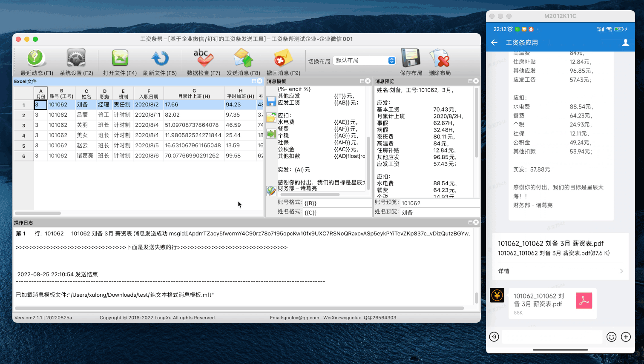Click 操作日志 vertical scrollbar
644x364 pixels.
477,298
